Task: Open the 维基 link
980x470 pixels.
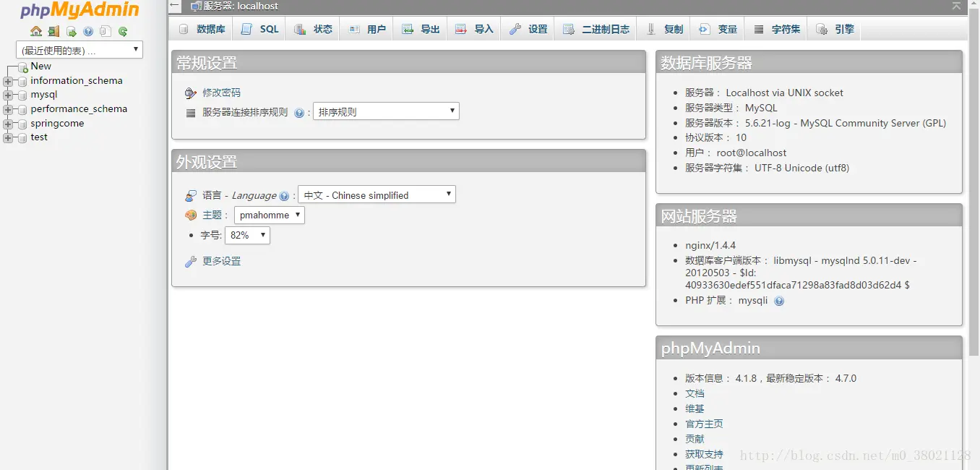Action: pos(695,409)
